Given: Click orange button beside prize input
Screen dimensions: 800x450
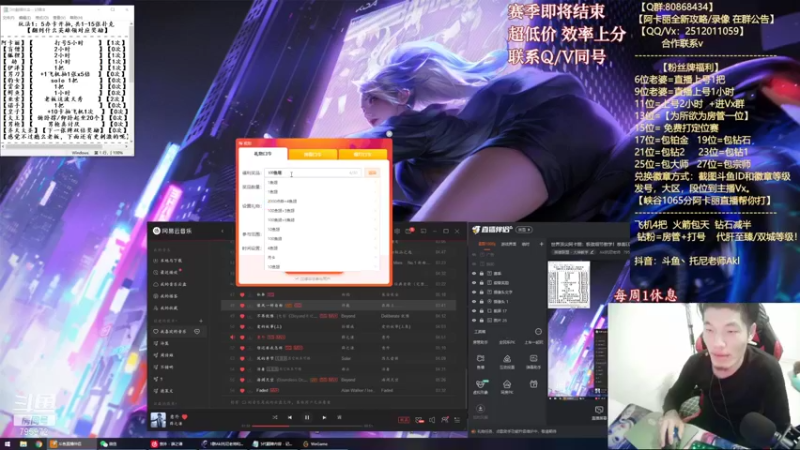Looking at the screenshot, I should pyautogui.click(x=372, y=173).
